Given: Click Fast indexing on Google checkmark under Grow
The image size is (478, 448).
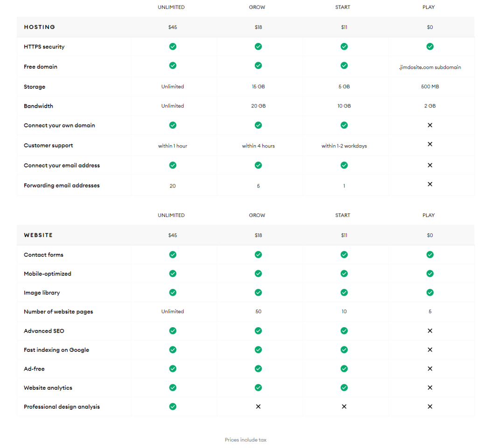Looking at the screenshot, I should 258,350.
